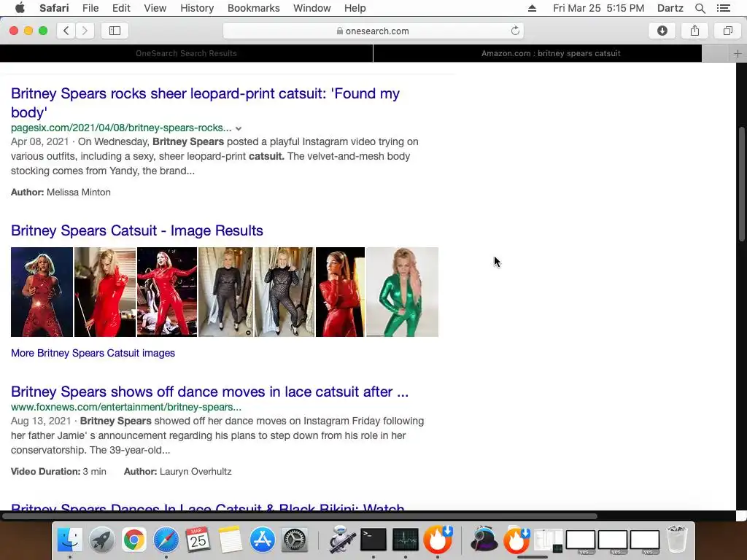Screen dimensions: 747x560
Task: Open the leopard-print catsuit article link
Action: tap(205, 102)
